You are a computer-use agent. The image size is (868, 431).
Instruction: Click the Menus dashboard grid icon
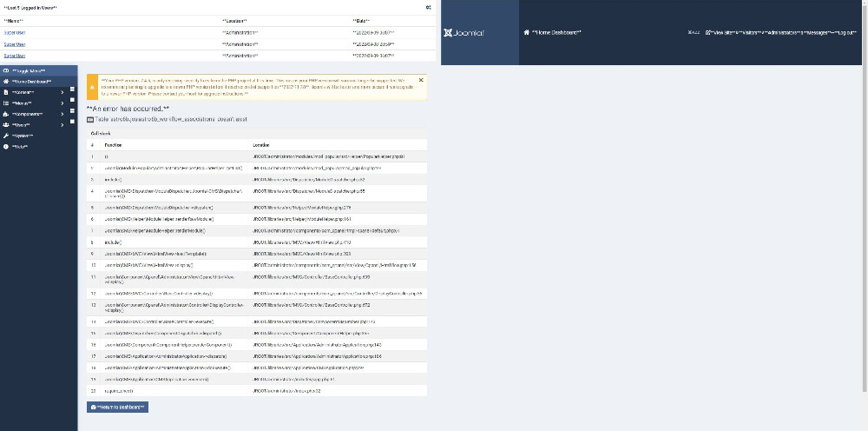72,99
